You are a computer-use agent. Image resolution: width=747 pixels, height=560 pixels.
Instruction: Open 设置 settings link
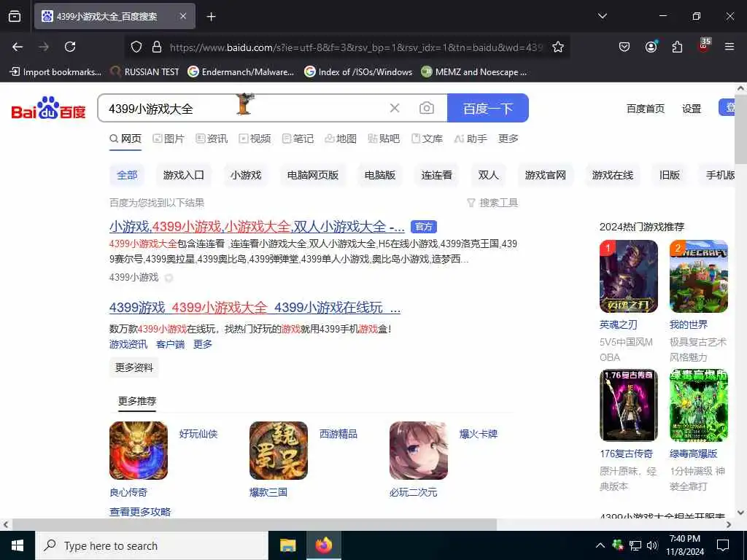click(x=692, y=109)
